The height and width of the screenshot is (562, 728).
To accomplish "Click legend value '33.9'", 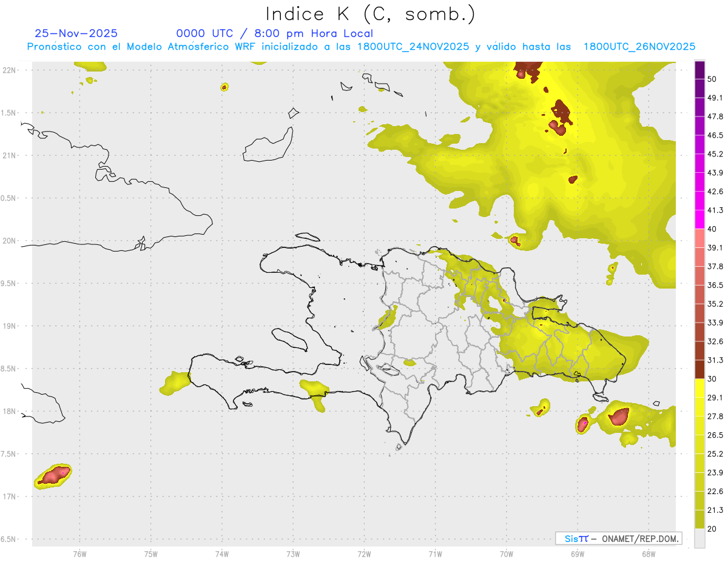I will click(x=715, y=323).
